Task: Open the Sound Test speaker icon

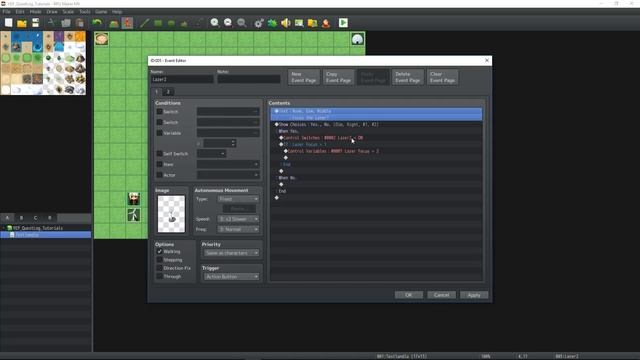Action: pyautogui.click(x=286, y=23)
